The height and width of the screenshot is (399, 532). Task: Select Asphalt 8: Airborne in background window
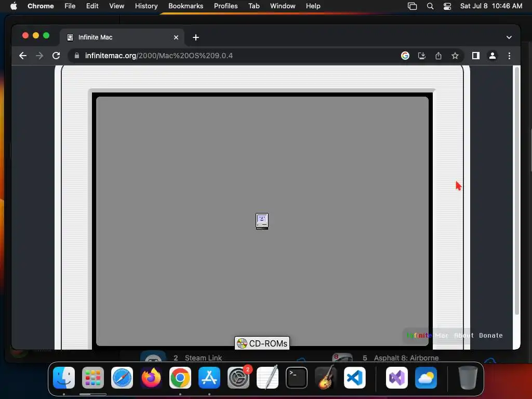coord(406,358)
